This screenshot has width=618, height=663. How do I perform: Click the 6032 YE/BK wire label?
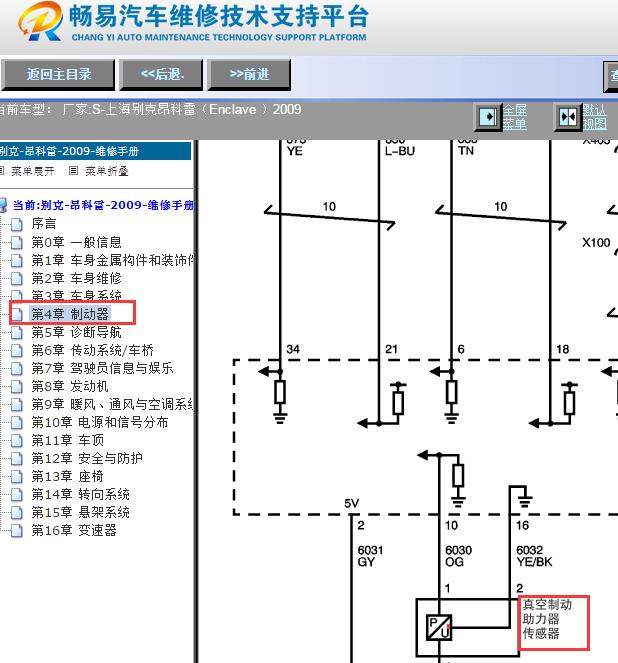[534, 556]
